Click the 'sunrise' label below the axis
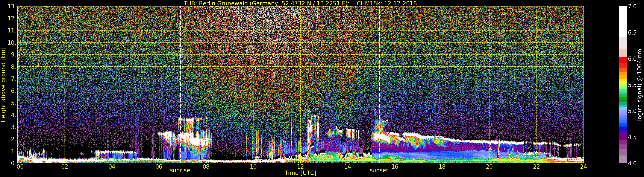This screenshot has width=644, height=177. [x=180, y=171]
